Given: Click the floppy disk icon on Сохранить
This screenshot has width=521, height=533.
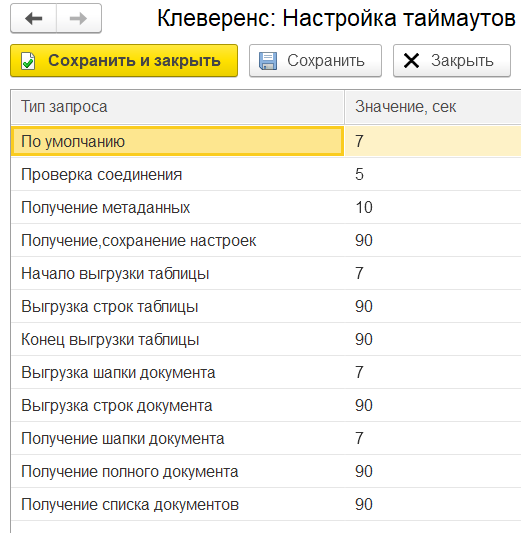Looking at the screenshot, I should point(268,61).
